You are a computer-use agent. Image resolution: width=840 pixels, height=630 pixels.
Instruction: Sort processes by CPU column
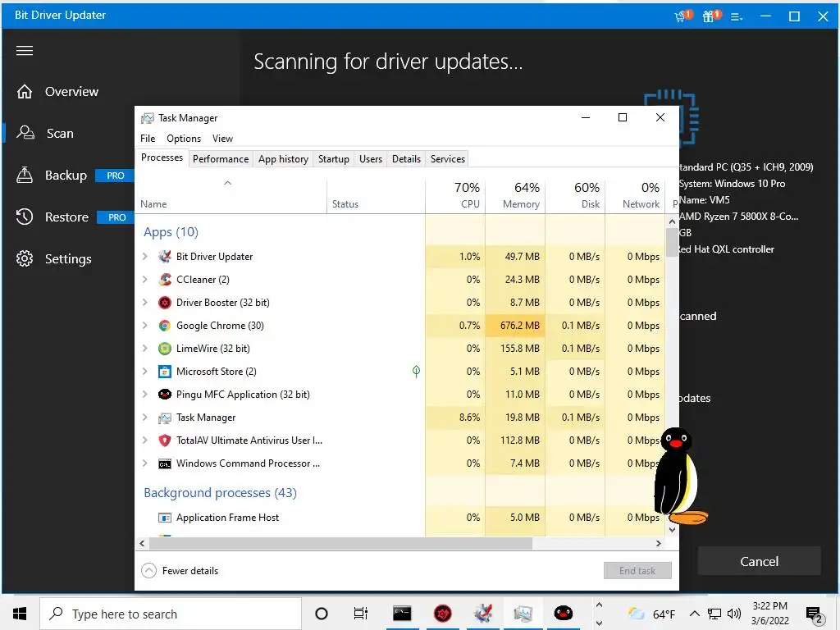(x=455, y=196)
